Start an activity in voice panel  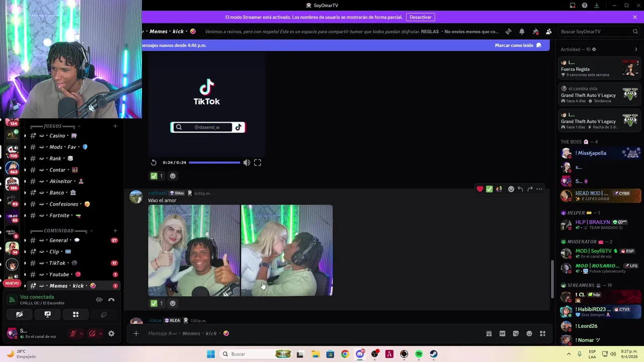click(x=75, y=314)
